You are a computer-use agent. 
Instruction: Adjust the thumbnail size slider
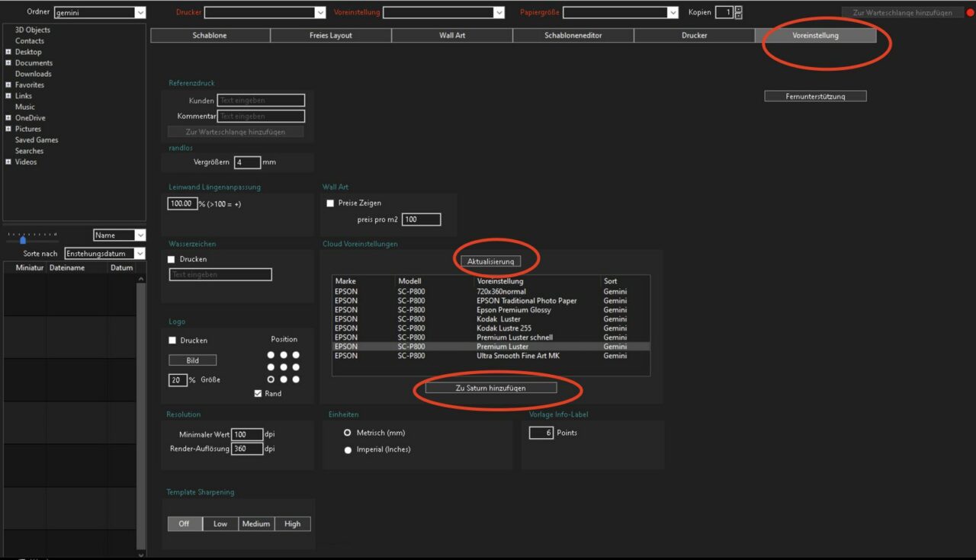point(23,239)
